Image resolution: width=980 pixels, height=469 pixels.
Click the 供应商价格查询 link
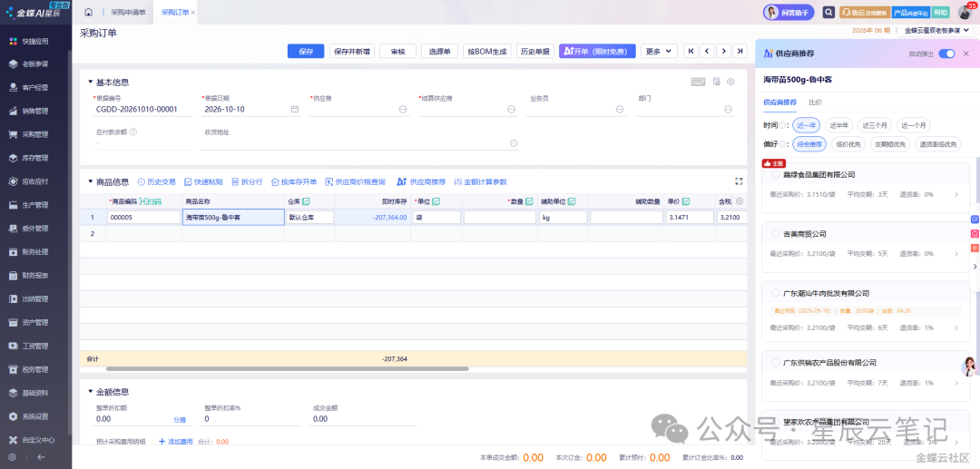coord(356,182)
